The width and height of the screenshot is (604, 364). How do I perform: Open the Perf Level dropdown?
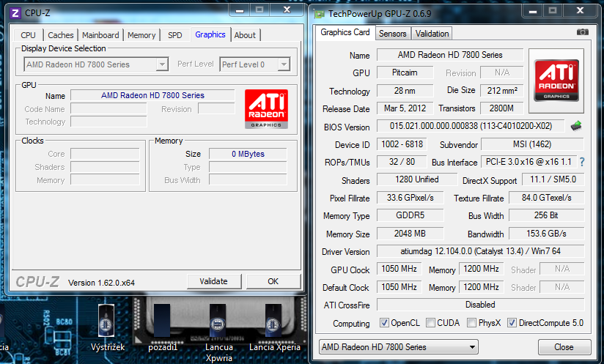click(x=254, y=64)
